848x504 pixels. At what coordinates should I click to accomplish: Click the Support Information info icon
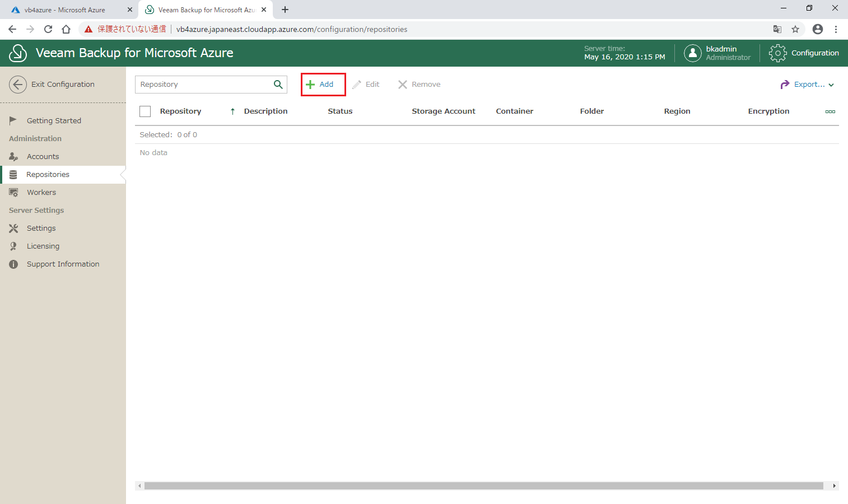coord(13,264)
